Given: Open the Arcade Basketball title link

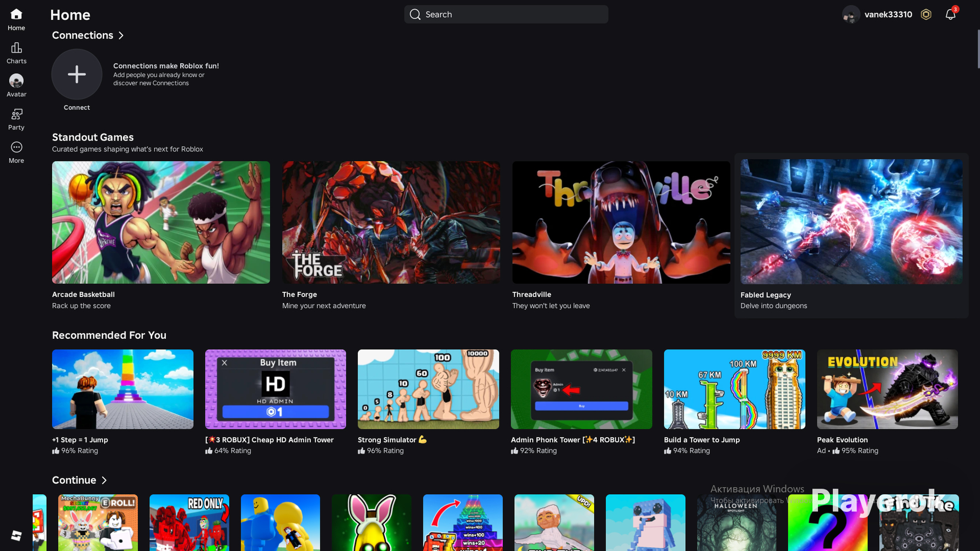Looking at the screenshot, I should point(83,295).
